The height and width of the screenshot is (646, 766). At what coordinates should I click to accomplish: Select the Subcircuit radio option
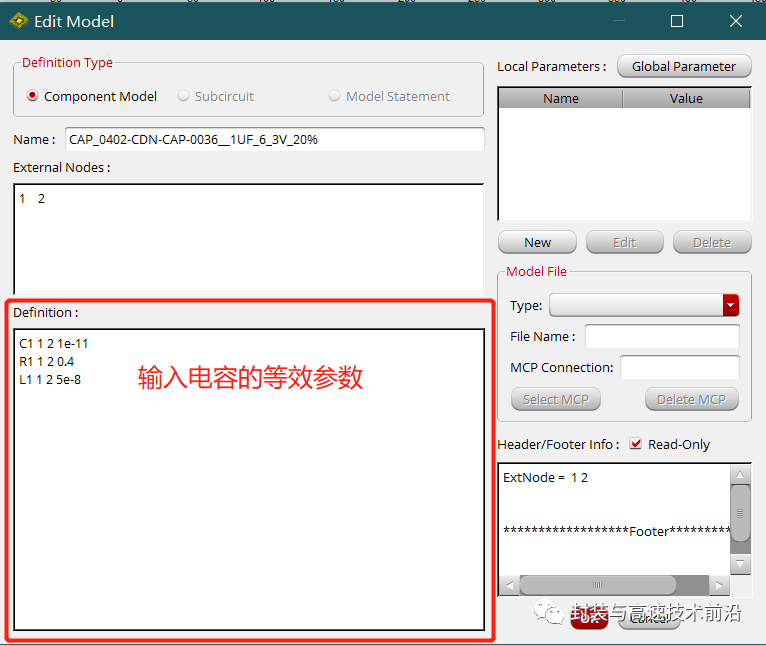click(x=183, y=96)
